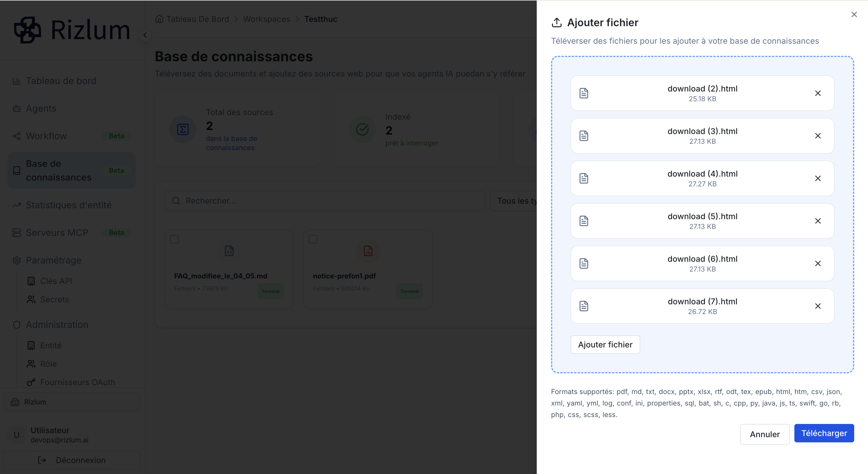Remove download (7).html from upload list
This screenshot has width=868, height=474.
[818, 306]
